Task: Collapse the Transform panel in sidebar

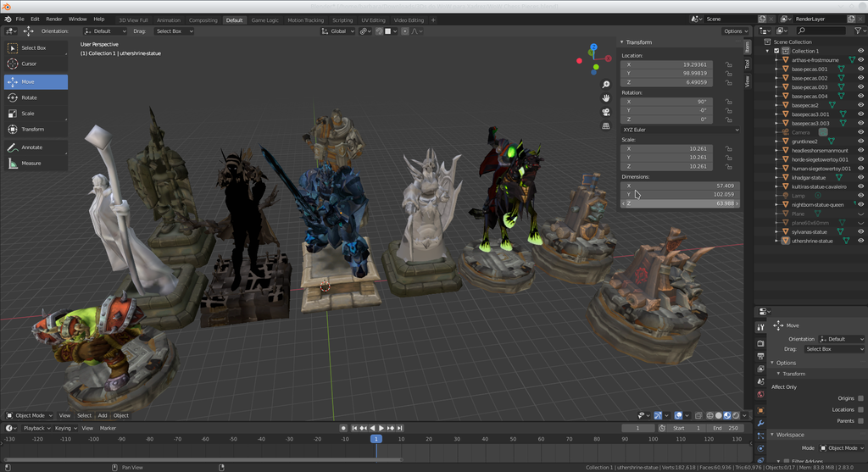Action: tap(640, 42)
